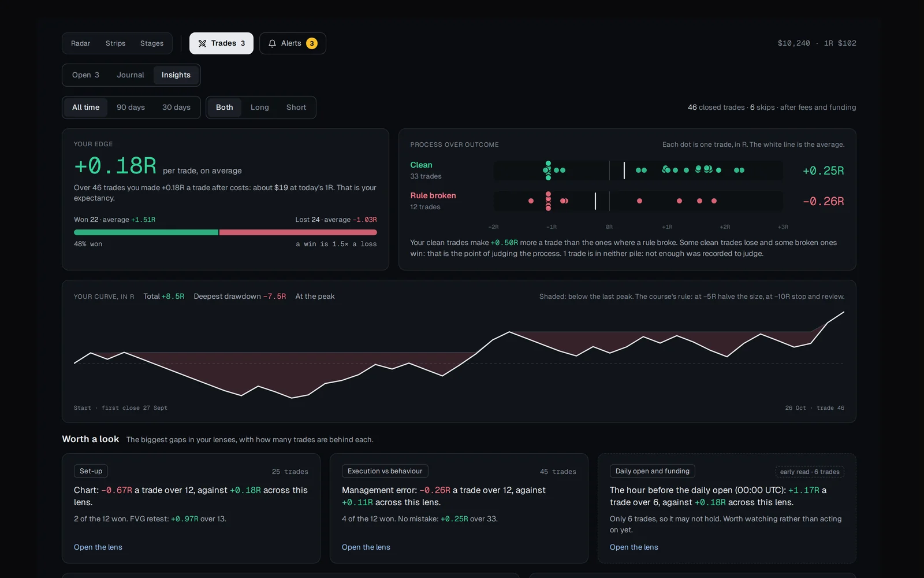
Task: Click the $10,240 account balance
Action: (793, 43)
